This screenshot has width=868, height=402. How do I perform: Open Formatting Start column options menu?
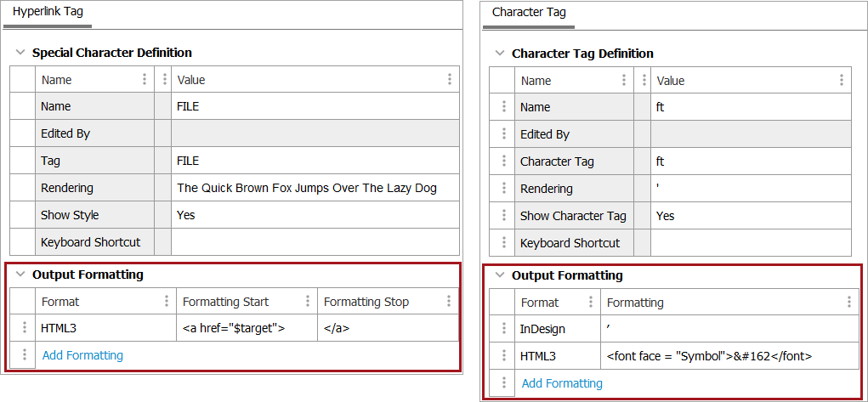(308, 301)
